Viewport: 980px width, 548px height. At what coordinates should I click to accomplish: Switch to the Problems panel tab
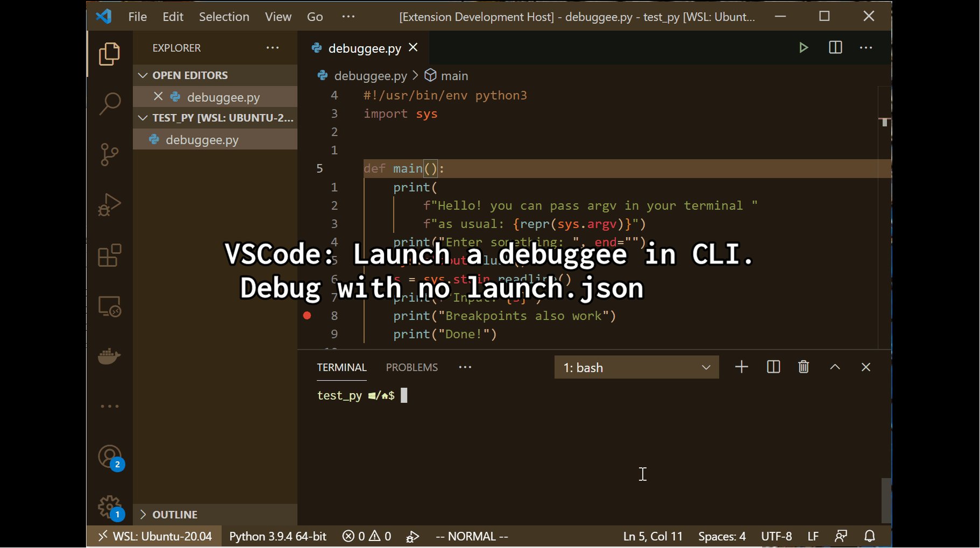412,367
